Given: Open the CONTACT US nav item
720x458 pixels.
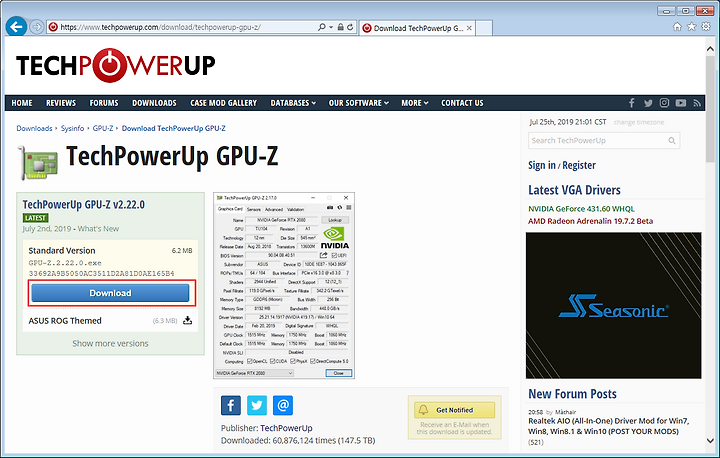Looking at the screenshot, I should point(462,103).
